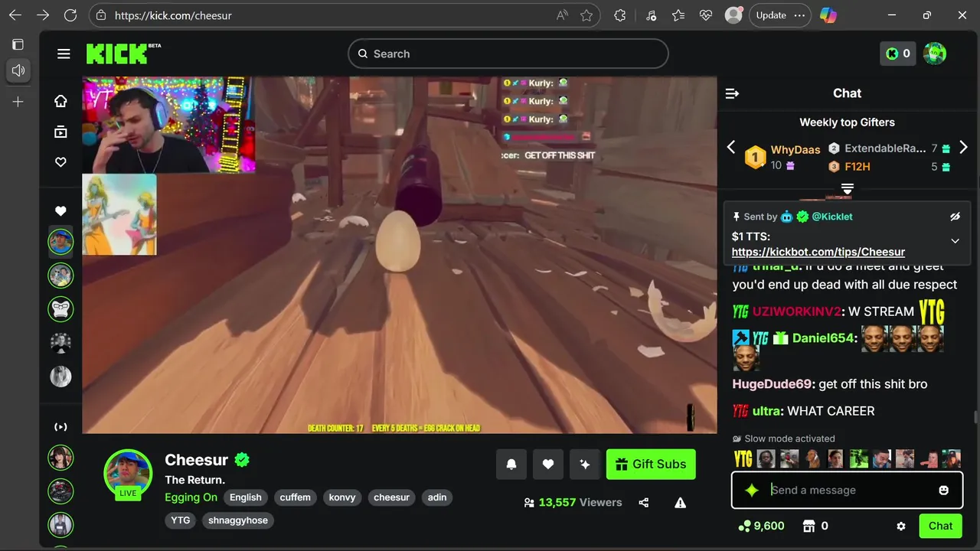Open emote picker in chat input
The image size is (980, 551).
(x=944, y=491)
